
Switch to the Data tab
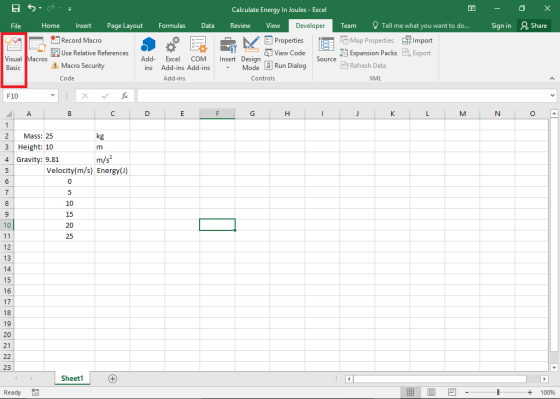[208, 26]
